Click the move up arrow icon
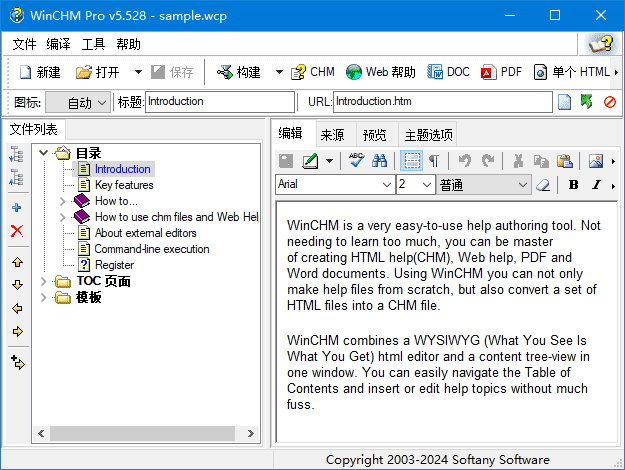The height and width of the screenshot is (470, 625). coord(17,262)
